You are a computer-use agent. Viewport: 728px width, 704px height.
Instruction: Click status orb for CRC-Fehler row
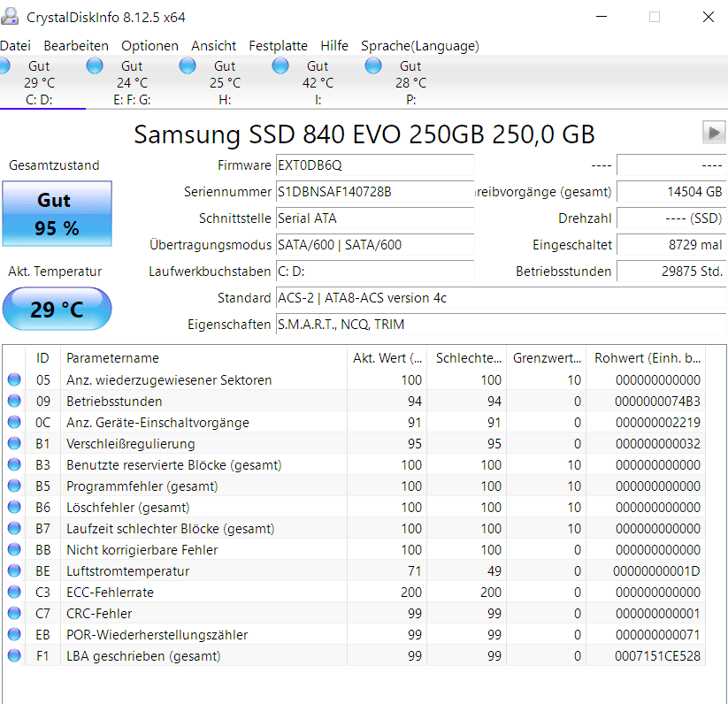point(14,614)
